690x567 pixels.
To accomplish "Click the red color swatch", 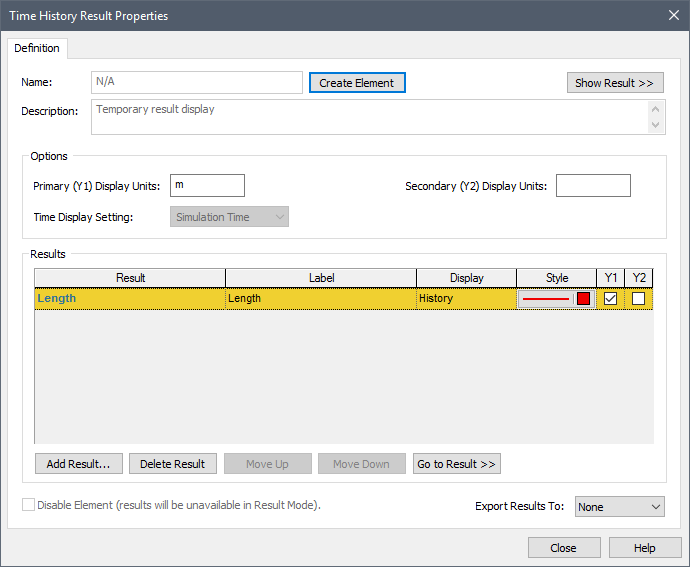I will (x=584, y=298).
